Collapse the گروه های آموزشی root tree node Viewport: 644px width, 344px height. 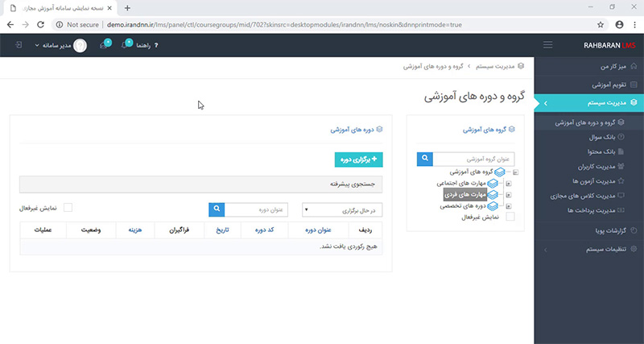click(x=515, y=172)
